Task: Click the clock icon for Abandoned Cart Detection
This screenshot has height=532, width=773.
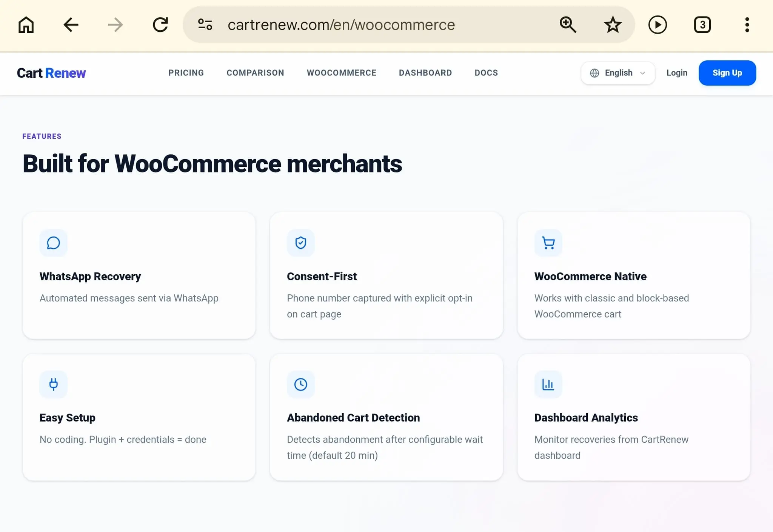Action: pyautogui.click(x=301, y=384)
